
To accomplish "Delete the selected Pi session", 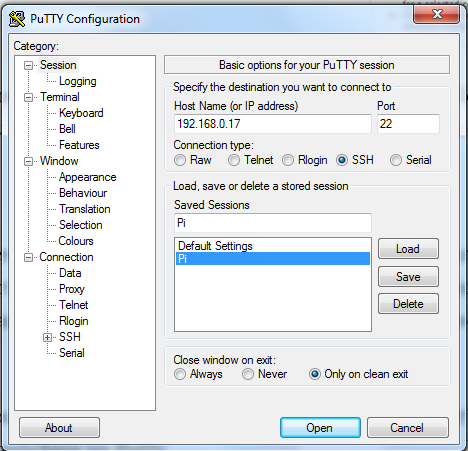I will pos(408,304).
